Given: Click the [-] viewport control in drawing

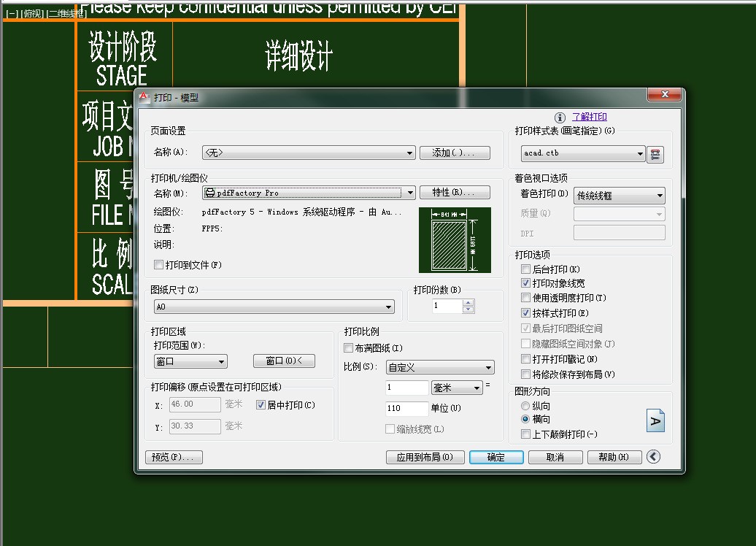Looking at the screenshot, I should (12, 14).
